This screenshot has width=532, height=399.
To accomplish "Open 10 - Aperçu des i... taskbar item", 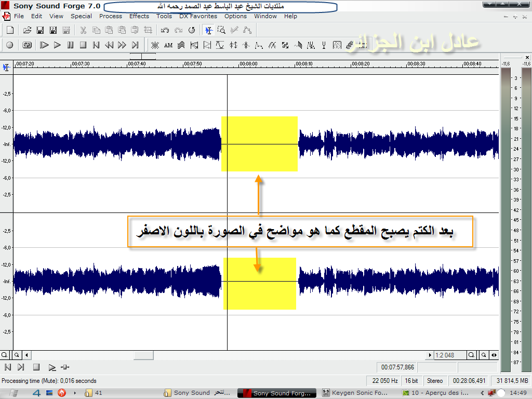I will 435,393.
